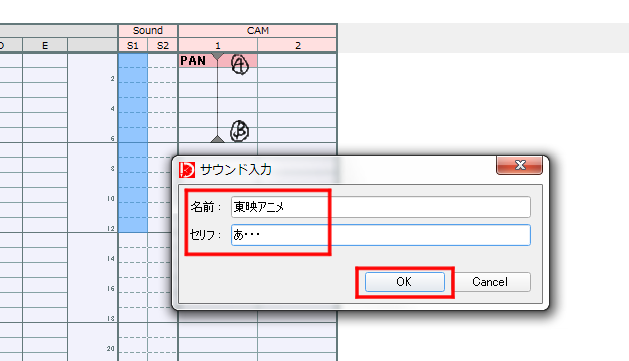
Task: Select CAM column 2 header
Action: point(298,45)
